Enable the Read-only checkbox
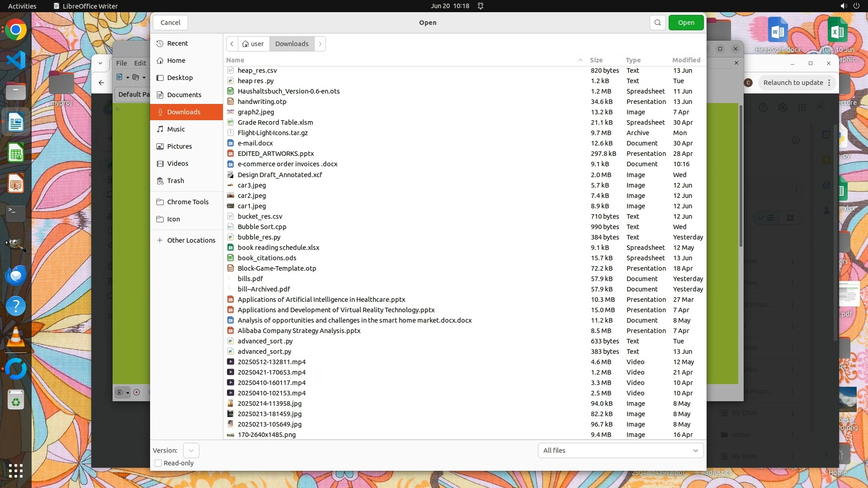The image size is (868, 488). [158, 463]
